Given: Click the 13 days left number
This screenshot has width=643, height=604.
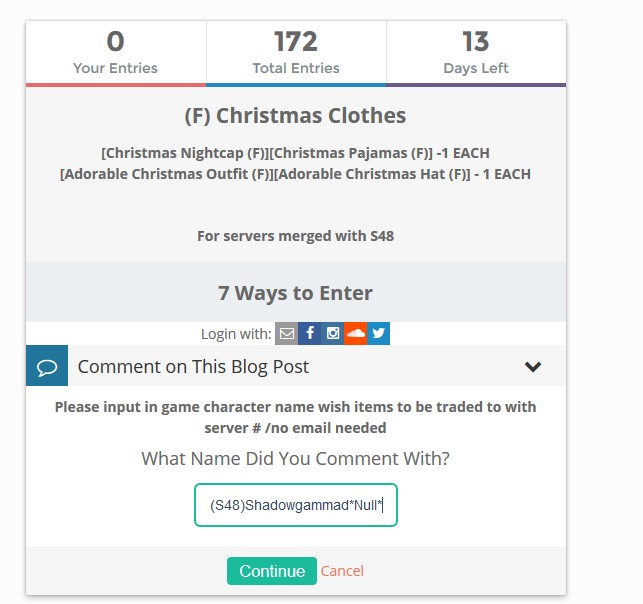Looking at the screenshot, I should click(x=475, y=41).
